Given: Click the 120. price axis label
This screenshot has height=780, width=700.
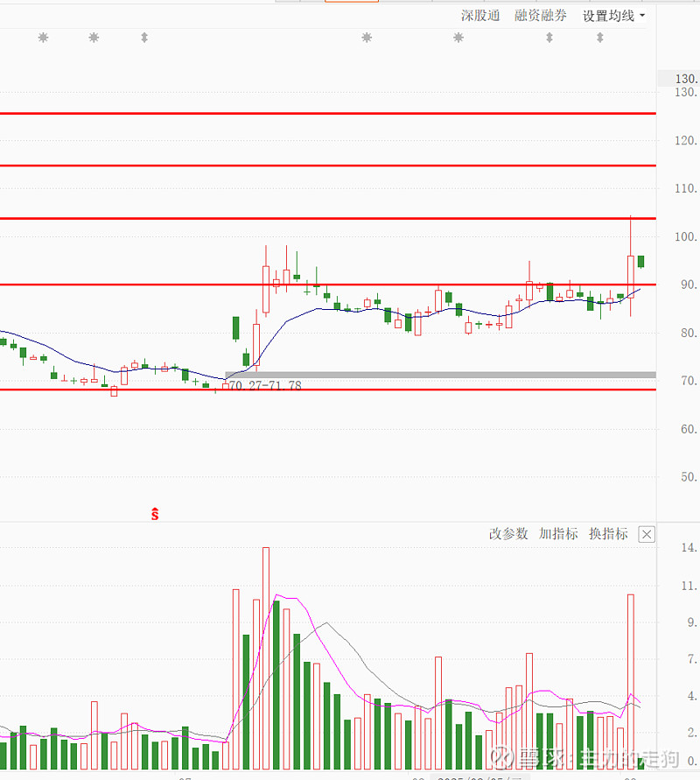Looking at the screenshot, I should pyautogui.click(x=686, y=141).
